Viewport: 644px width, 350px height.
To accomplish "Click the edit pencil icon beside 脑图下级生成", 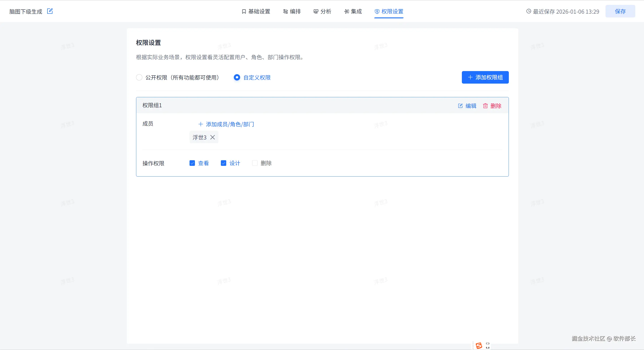I will point(50,11).
